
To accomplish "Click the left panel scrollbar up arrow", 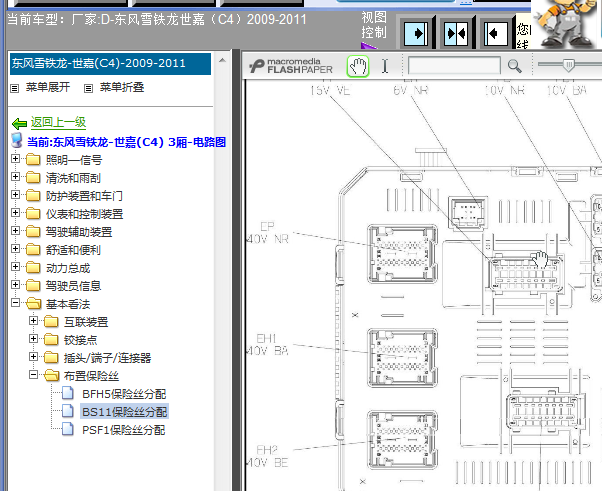I will 222,60.
